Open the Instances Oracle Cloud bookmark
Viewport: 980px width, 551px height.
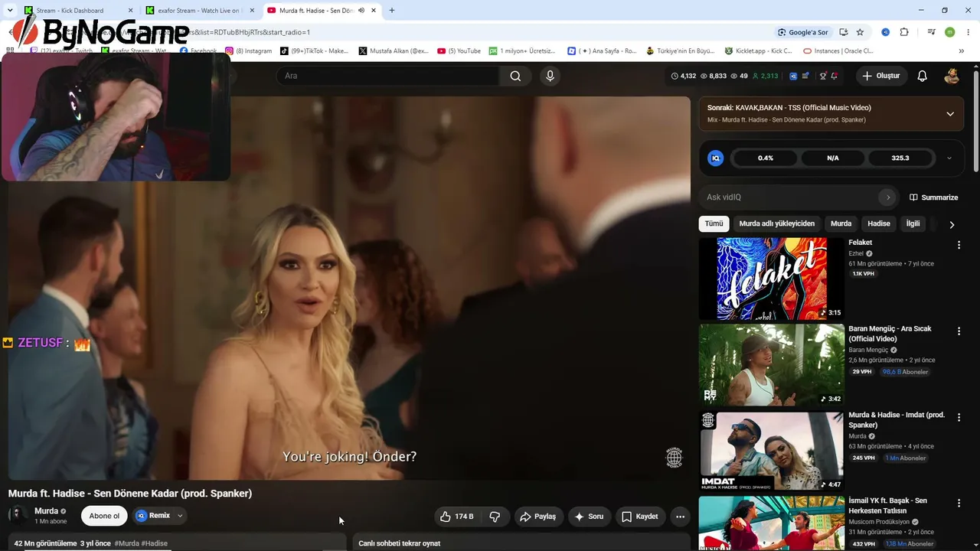[838, 51]
